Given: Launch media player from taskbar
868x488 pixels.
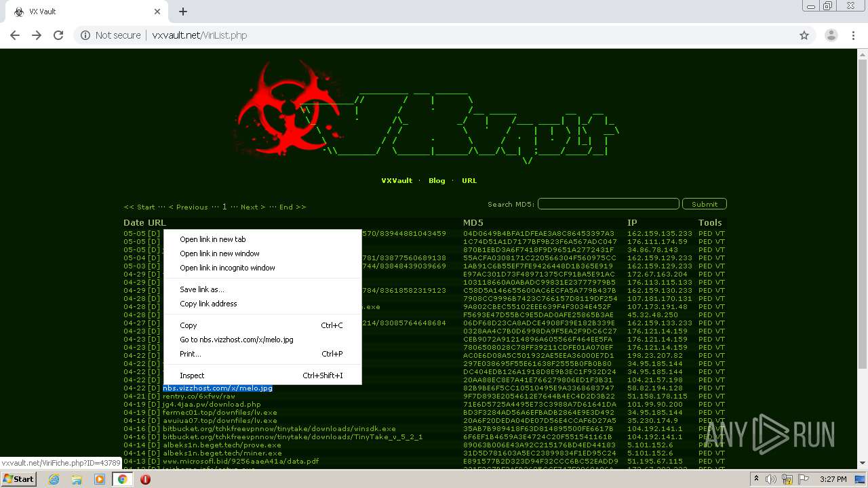Looking at the screenshot, I should 100,479.
